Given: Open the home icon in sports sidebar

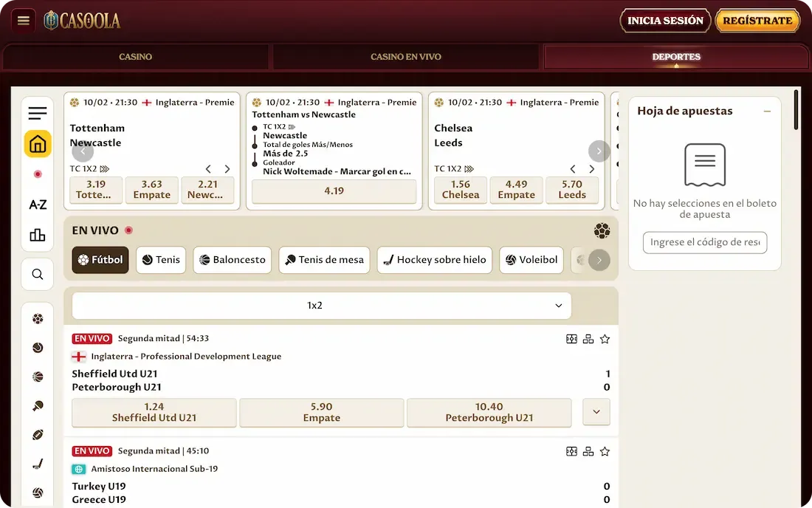Looking at the screenshot, I should pos(38,144).
